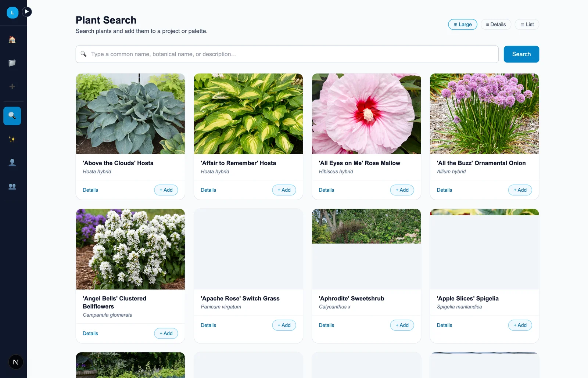The width and height of the screenshot is (588, 378).
Task: Focus the plant search input field
Action: [287, 54]
